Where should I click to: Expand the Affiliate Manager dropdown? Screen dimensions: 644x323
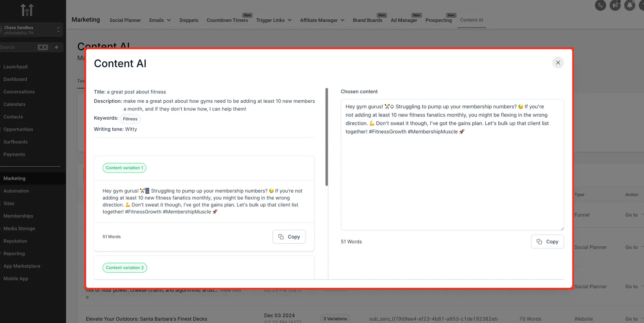[x=322, y=20]
